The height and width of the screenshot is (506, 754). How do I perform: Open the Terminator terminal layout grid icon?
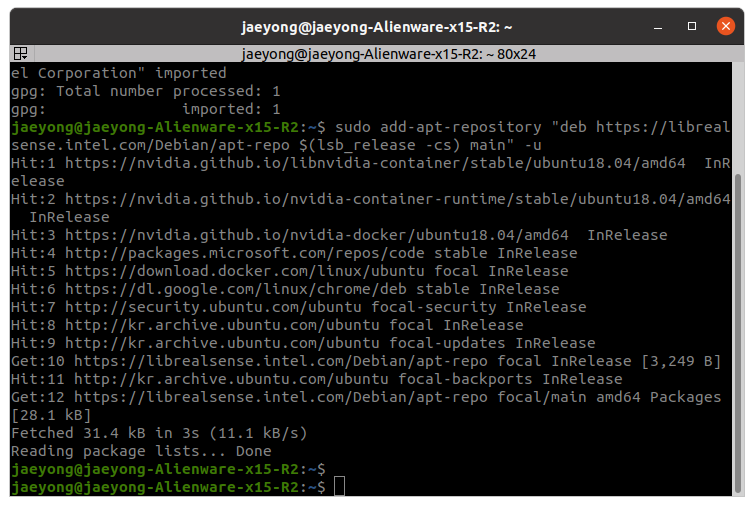pyautogui.click(x=21, y=53)
